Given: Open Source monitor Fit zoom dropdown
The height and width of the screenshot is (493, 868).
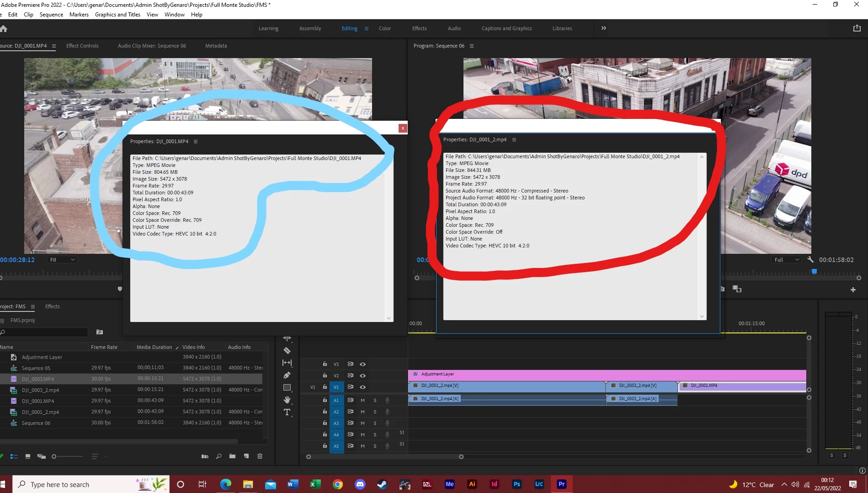Looking at the screenshot, I should click(62, 260).
